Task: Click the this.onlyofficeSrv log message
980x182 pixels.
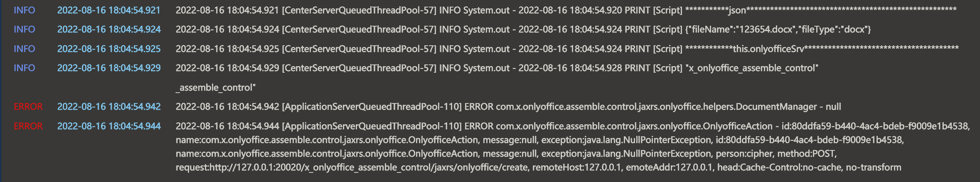Action: (x=567, y=49)
